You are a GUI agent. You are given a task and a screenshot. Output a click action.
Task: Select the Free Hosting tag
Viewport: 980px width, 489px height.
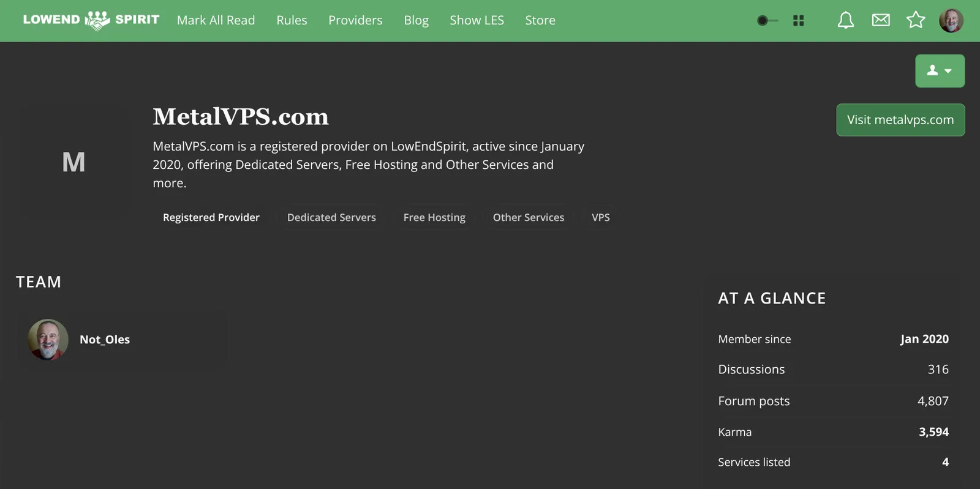(434, 217)
